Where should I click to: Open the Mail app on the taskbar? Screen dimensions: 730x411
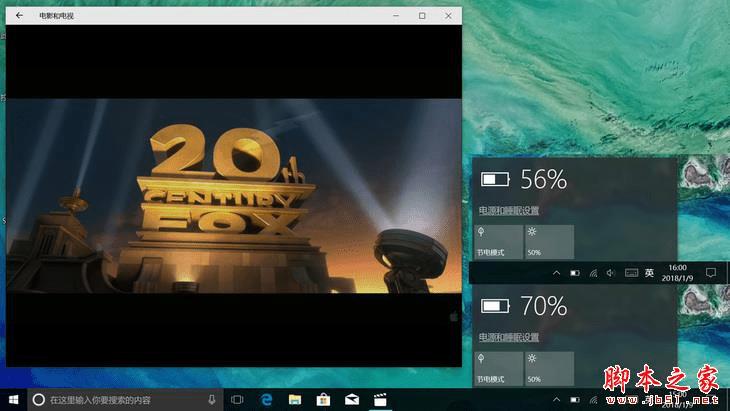click(x=352, y=400)
